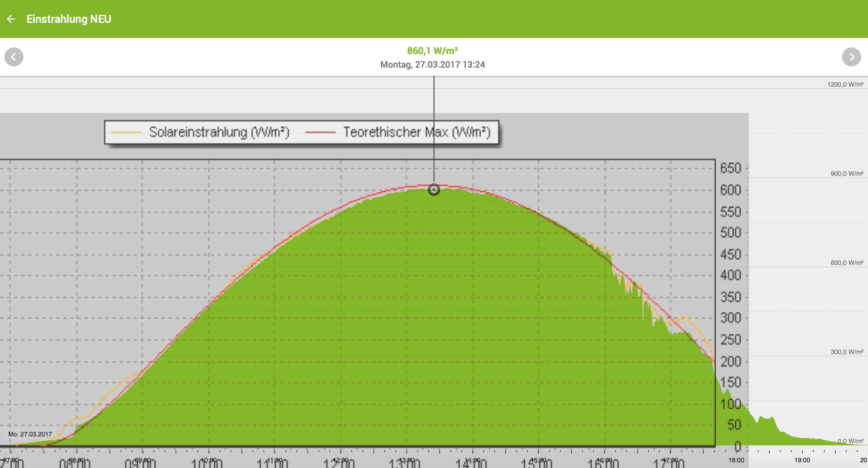
Task: Click the 18:00 time axis label
Action: pos(736,460)
